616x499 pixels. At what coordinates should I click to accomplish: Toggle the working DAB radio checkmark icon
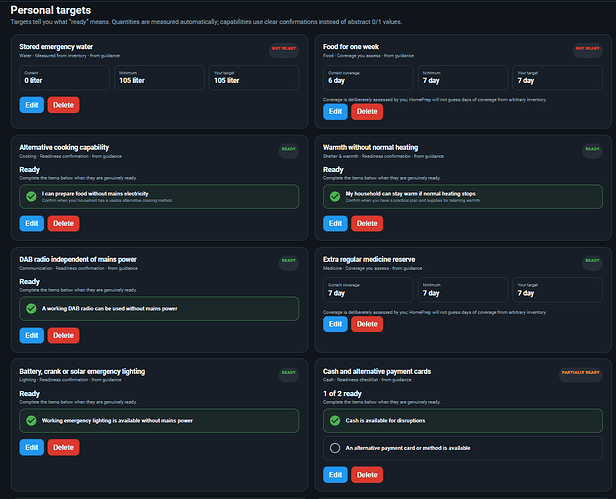pos(31,308)
